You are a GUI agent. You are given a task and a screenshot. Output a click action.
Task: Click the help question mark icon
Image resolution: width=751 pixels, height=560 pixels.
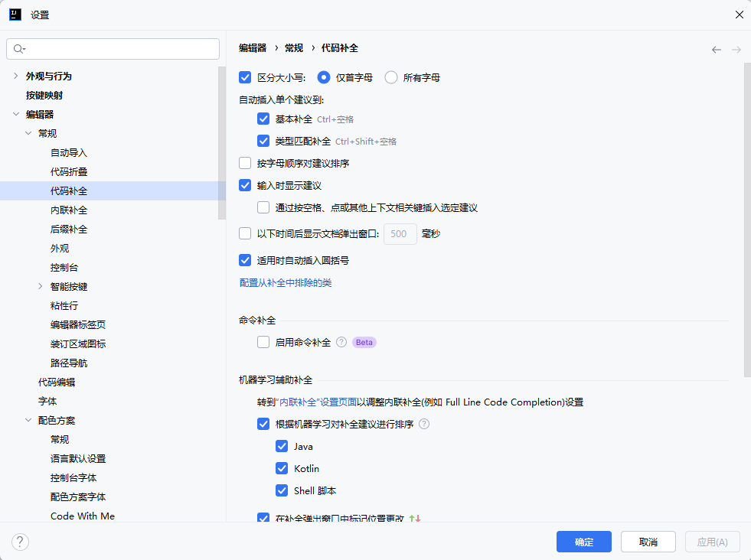tap(21, 542)
